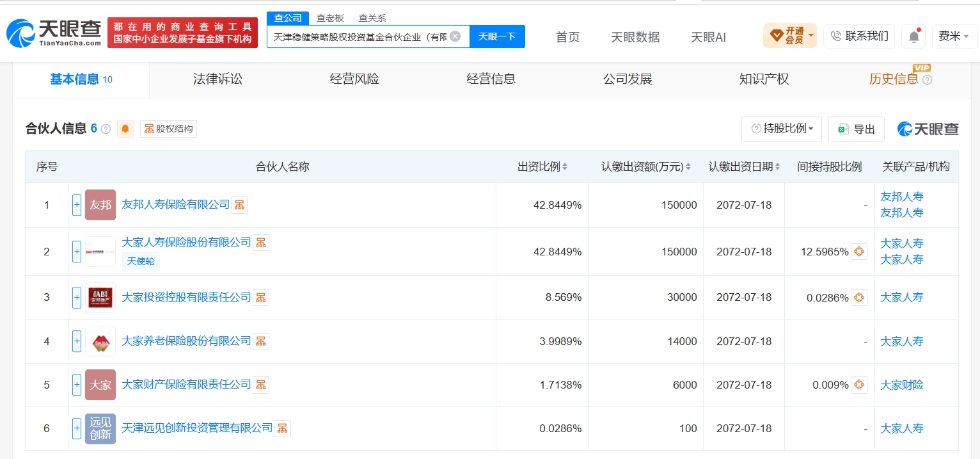Sort by 认缴出资额(万元) column

click(x=645, y=166)
